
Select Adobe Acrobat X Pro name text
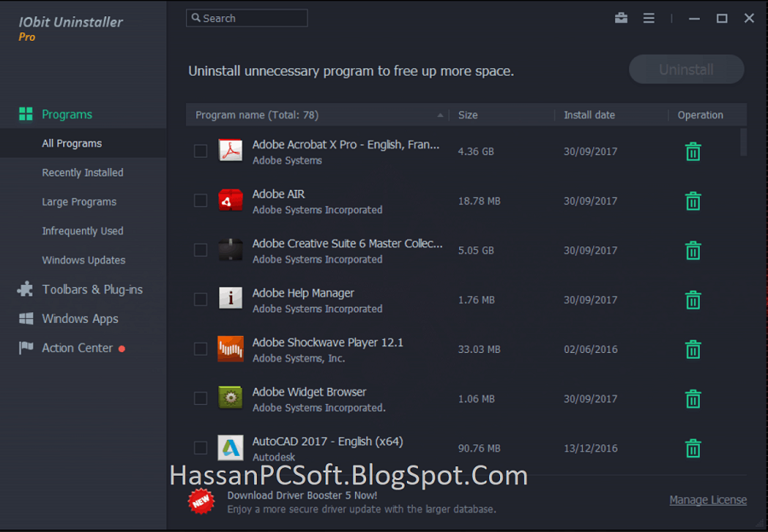pyautogui.click(x=346, y=144)
